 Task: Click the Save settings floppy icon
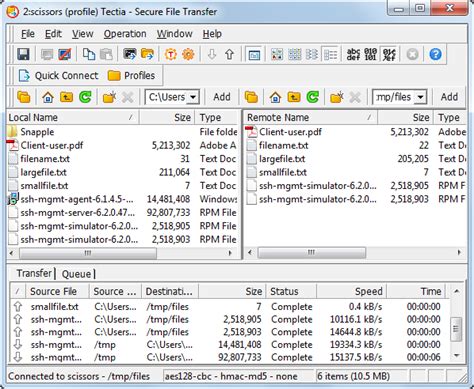point(23,54)
